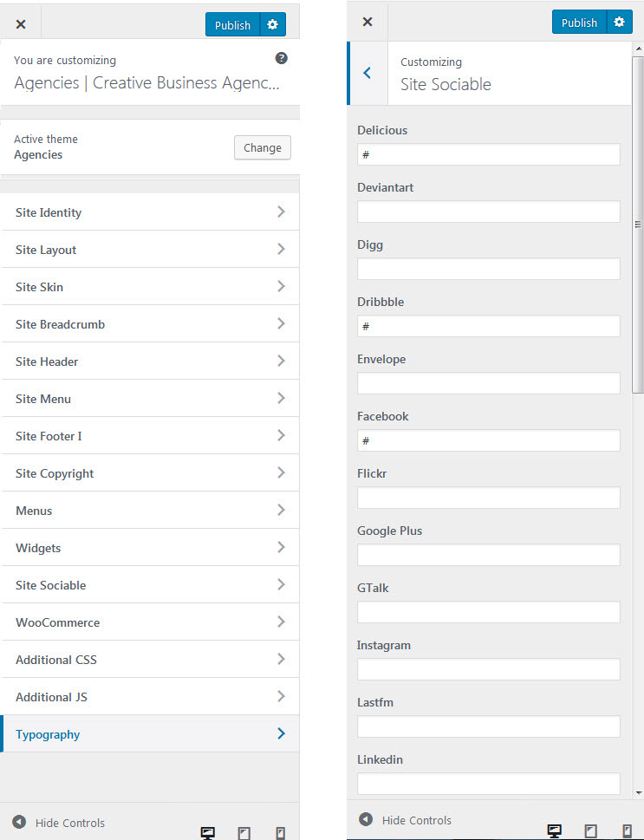Viewport: 644px width, 840px height.
Task: Click into the Facebook URL field
Action: pyautogui.click(x=488, y=440)
